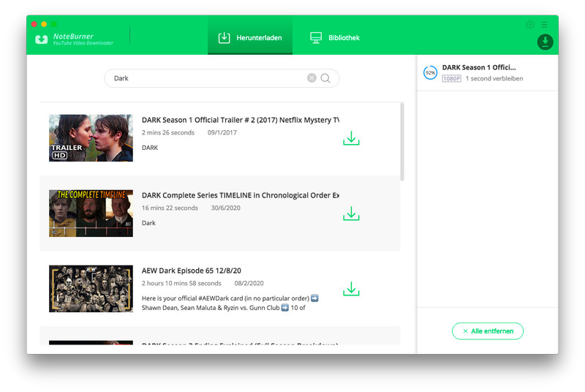Select title DARK Season 1 Official Trailer # 2
Screen dimensions: 585x392
click(x=241, y=120)
